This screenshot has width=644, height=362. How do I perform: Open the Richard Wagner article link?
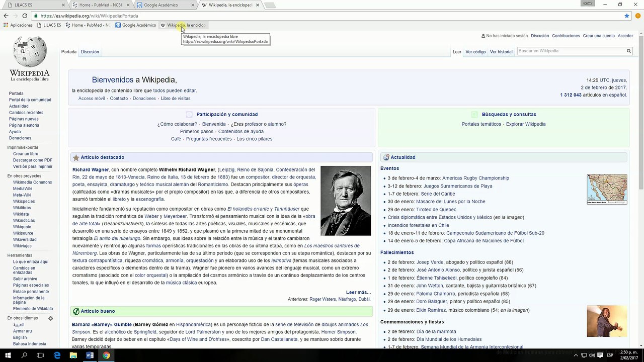tap(91, 170)
